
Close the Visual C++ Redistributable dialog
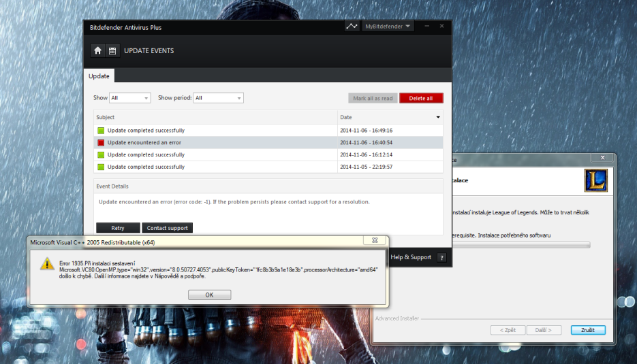point(375,240)
